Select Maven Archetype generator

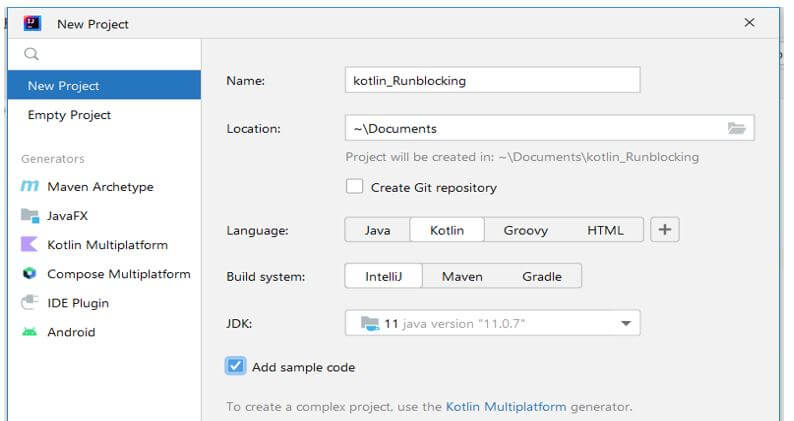pyautogui.click(x=104, y=186)
